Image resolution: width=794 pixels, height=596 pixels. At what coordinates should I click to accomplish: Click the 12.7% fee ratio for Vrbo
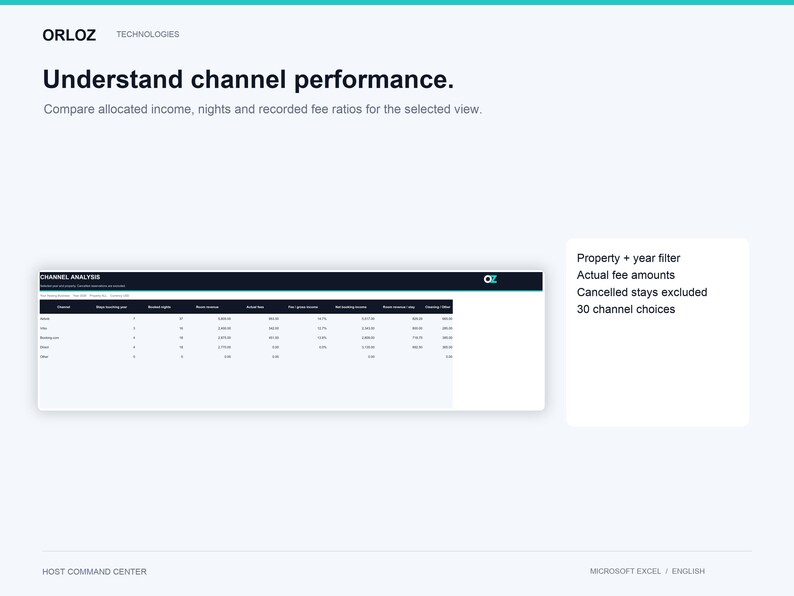[322, 329]
